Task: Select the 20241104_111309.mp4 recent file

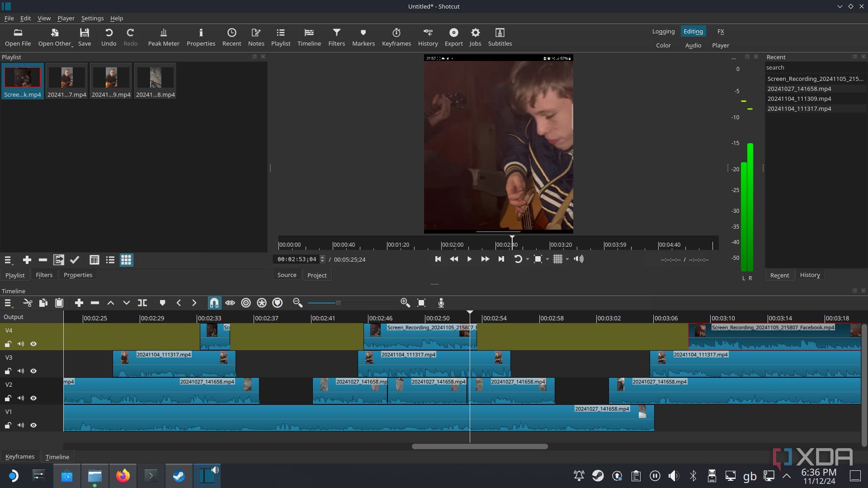Action: 799,99
